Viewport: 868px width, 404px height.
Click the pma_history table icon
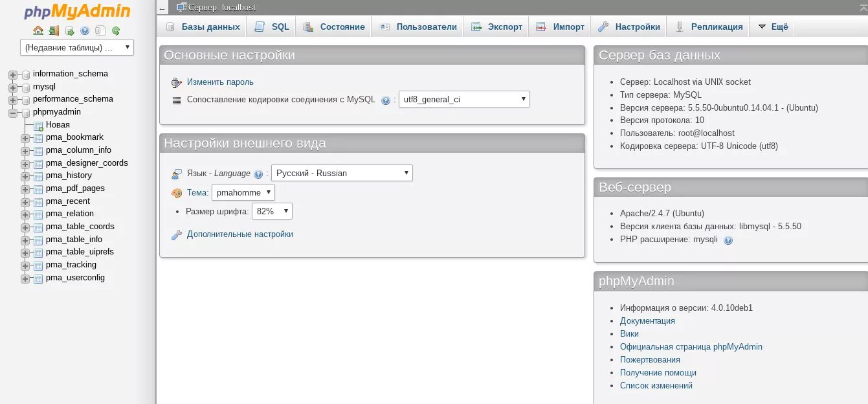point(38,176)
